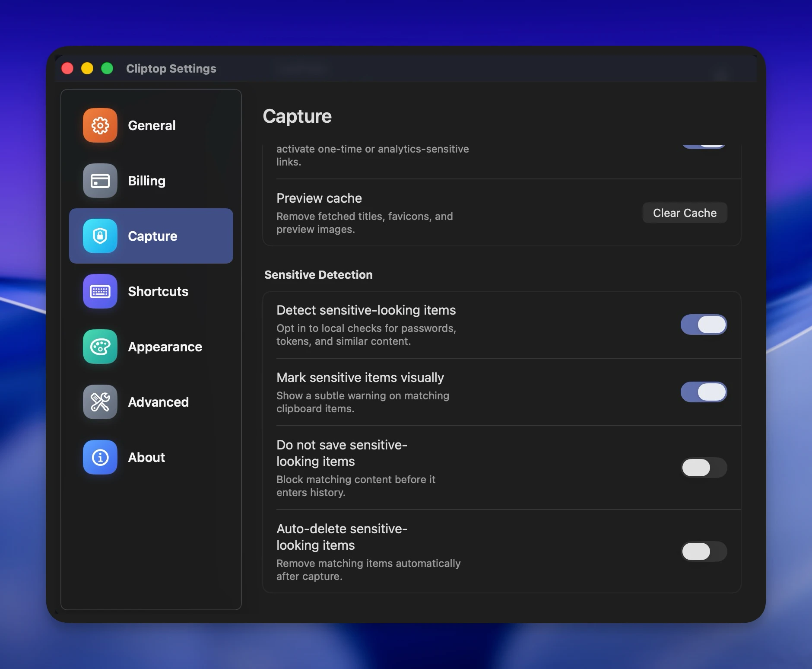The image size is (812, 669).
Task: Click the About info icon
Action: [x=100, y=457]
